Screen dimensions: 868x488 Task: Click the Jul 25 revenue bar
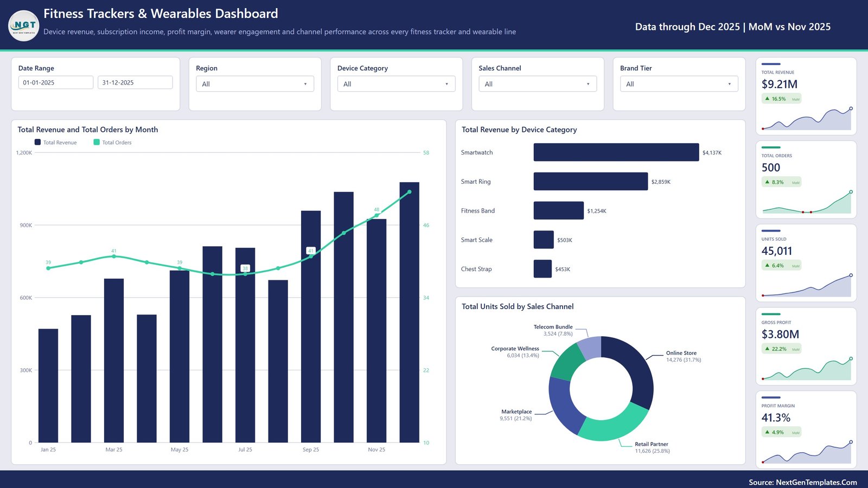(245, 345)
